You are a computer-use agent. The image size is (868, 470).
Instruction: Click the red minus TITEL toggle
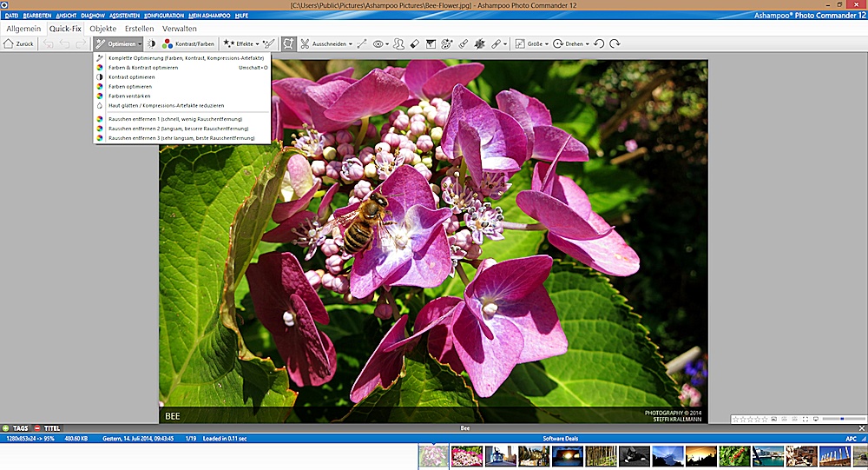coord(37,428)
